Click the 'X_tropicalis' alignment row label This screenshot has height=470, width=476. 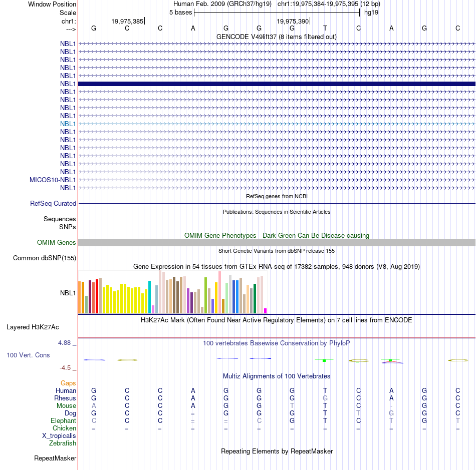click(59, 436)
